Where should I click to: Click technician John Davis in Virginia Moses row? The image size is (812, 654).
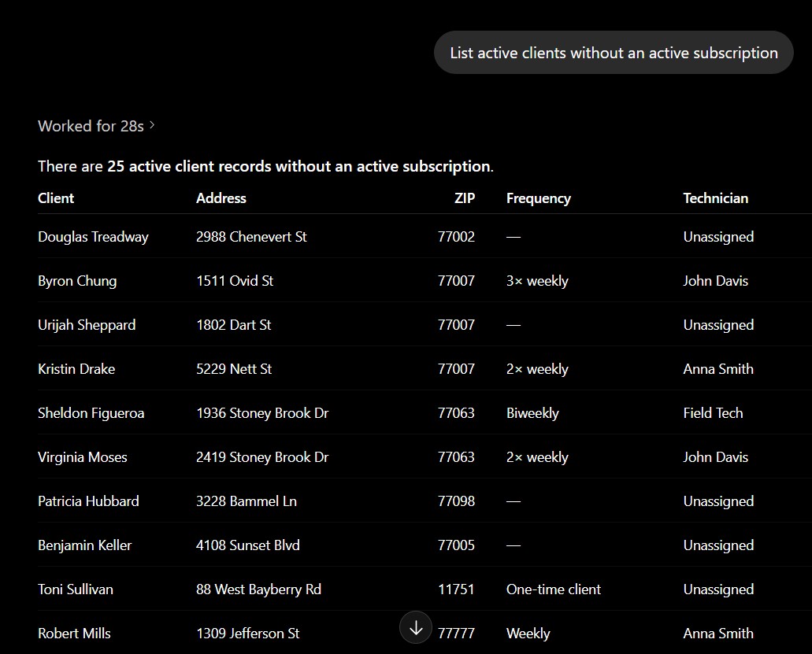tap(716, 457)
